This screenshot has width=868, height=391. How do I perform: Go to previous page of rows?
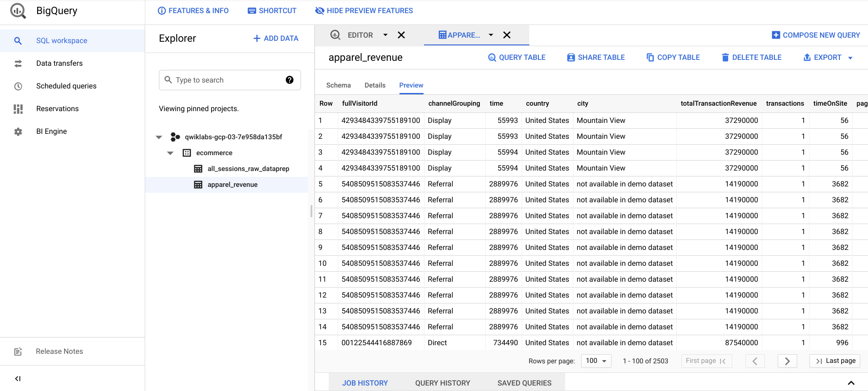(755, 361)
